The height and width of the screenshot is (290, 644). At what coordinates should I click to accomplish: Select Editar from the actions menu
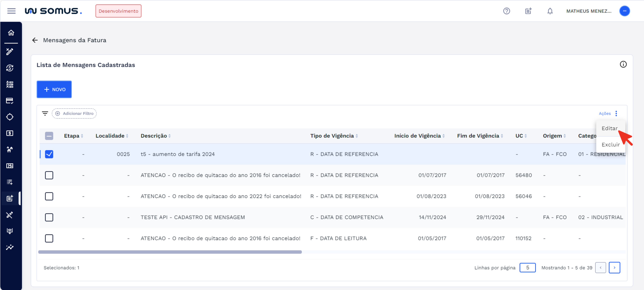click(609, 128)
